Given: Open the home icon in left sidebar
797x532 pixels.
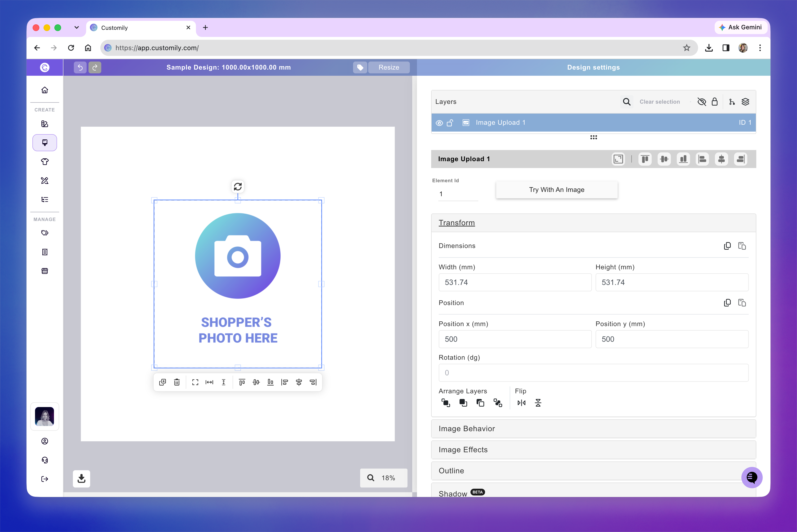Looking at the screenshot, I should point(45,90).
